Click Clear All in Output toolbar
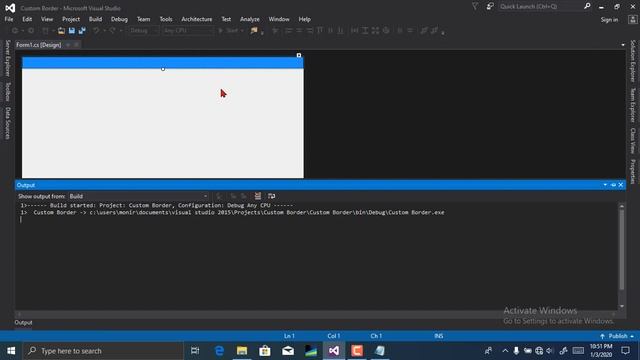This screenshot has height=360, width=640. coord(258,196)
